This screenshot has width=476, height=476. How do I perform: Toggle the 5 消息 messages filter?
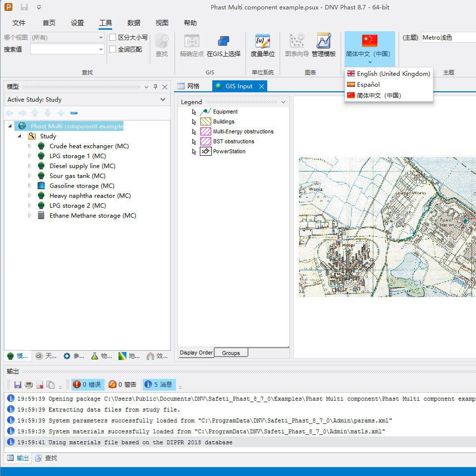159,385
